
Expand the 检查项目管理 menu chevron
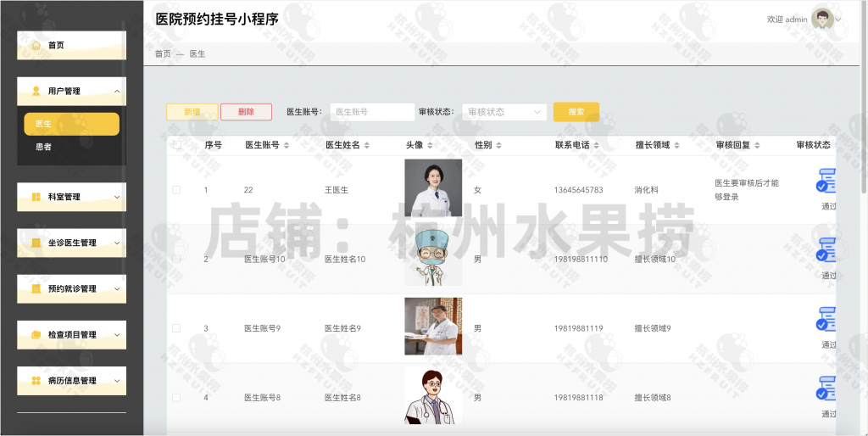pos(117,334)
